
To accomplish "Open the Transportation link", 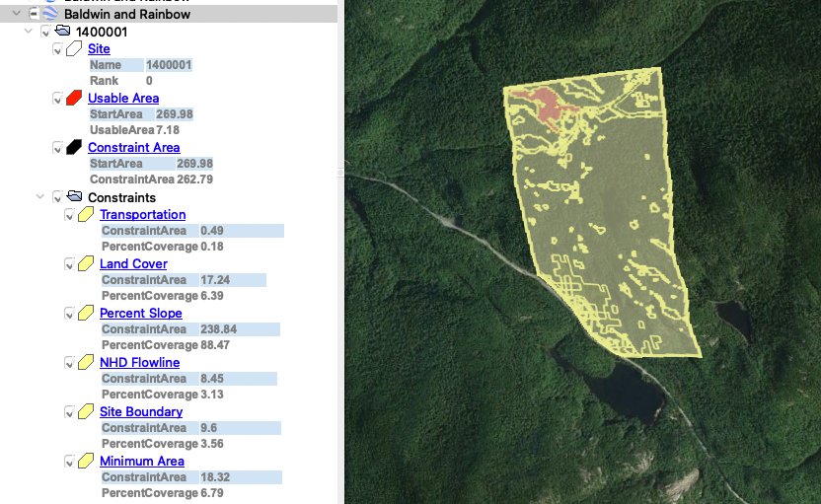I will [143, 214].
